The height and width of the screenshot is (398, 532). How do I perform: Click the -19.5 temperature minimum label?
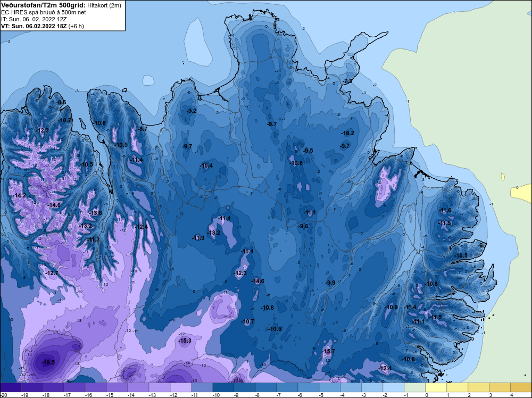click(x=48, y=362)
